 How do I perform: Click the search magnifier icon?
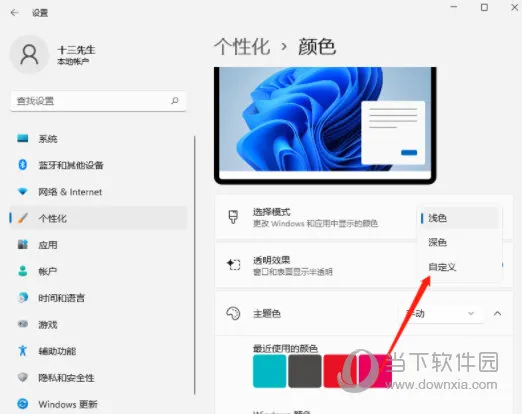pyautogui.click(x=175, y=100)
